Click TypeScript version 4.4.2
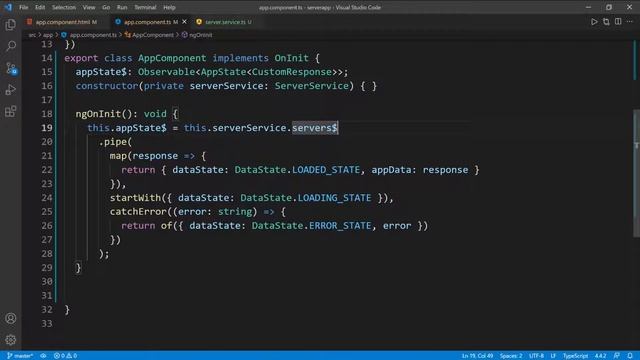Viewport: 640px width, 360px height. (x=600, y=356)
